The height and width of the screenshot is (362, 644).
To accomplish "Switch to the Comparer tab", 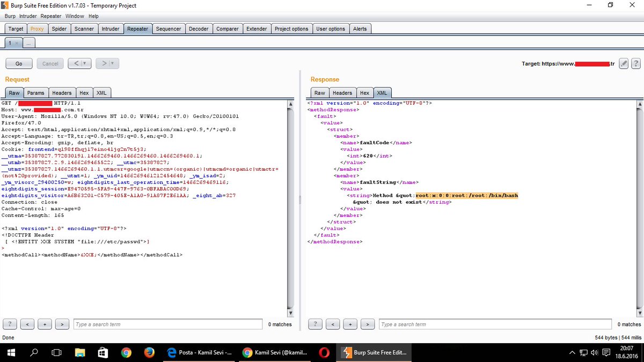I will [x=228, y=29].
